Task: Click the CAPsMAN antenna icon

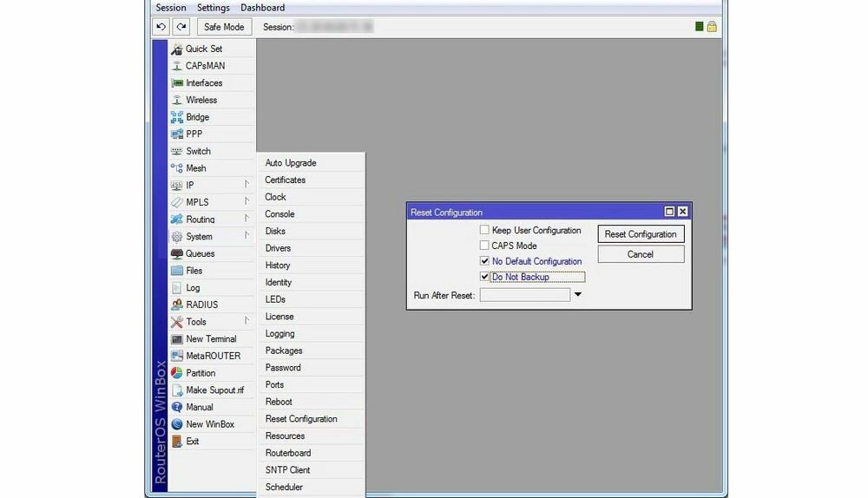Action: point(176,66)
